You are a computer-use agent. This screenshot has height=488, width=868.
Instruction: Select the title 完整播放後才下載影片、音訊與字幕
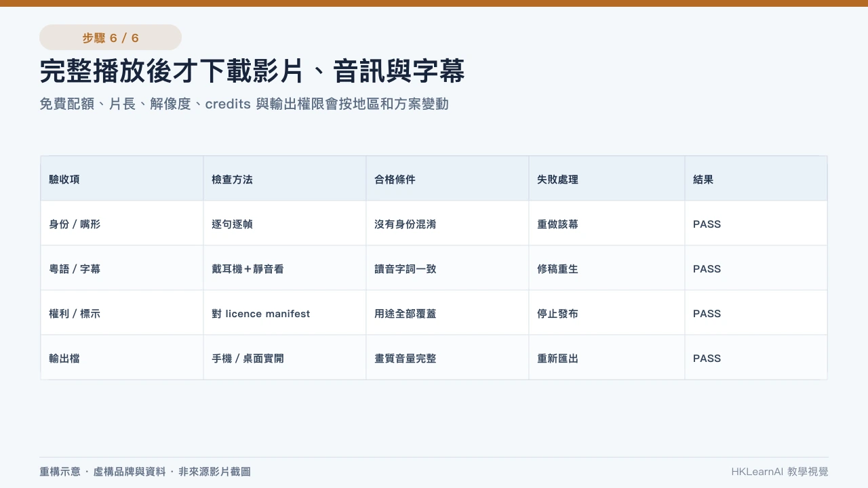(252, 72)
